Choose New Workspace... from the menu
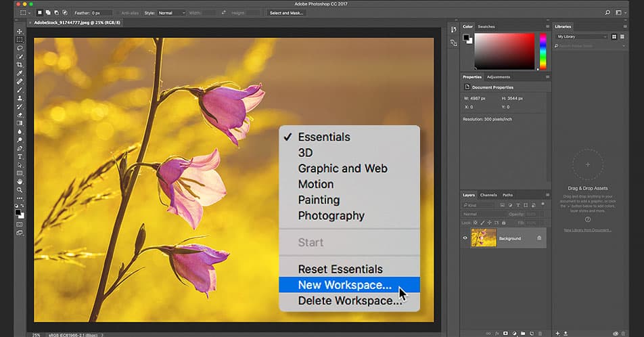Viewport: 644px width, 337px height. point(349,285)
